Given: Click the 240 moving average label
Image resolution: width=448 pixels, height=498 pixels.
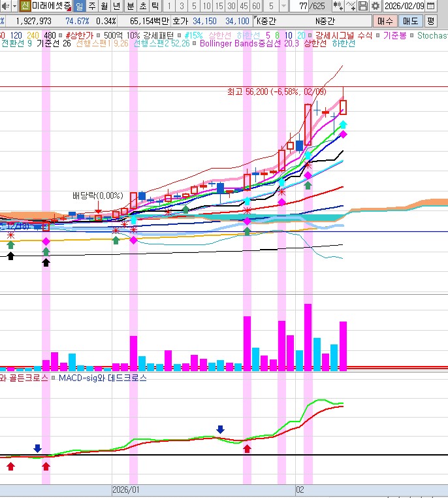Looking at the screenshot, I should click(x=33, y=35).
